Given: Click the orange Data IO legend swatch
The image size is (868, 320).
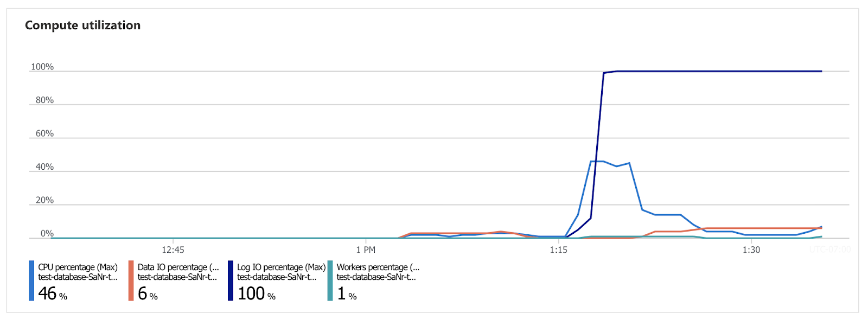Looking at the screenshot, I should coord(131,280).
